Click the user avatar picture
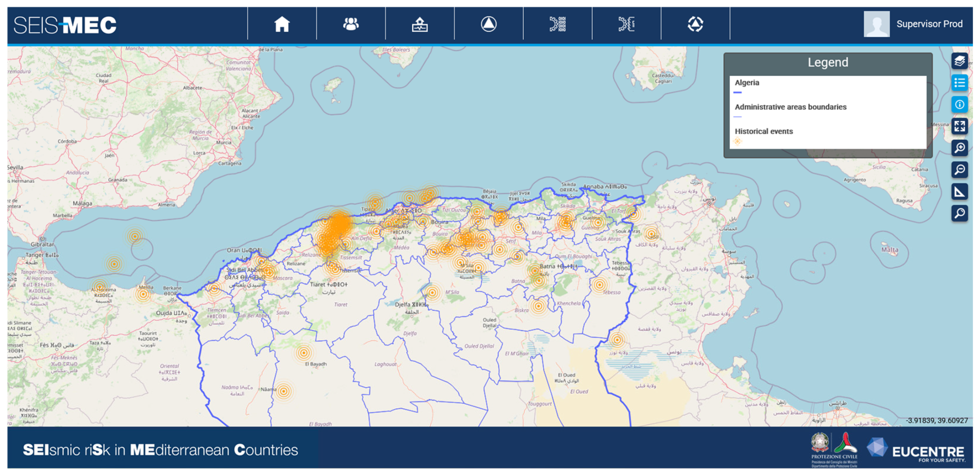980x476 pixels. coord(877,24)
